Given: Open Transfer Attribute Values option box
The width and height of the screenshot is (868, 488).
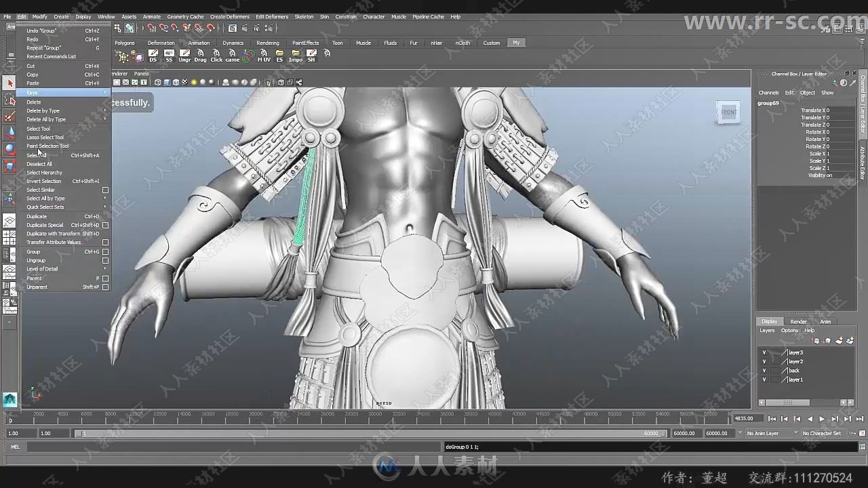Looking at the screenshot, I should [x=105, y=242].
